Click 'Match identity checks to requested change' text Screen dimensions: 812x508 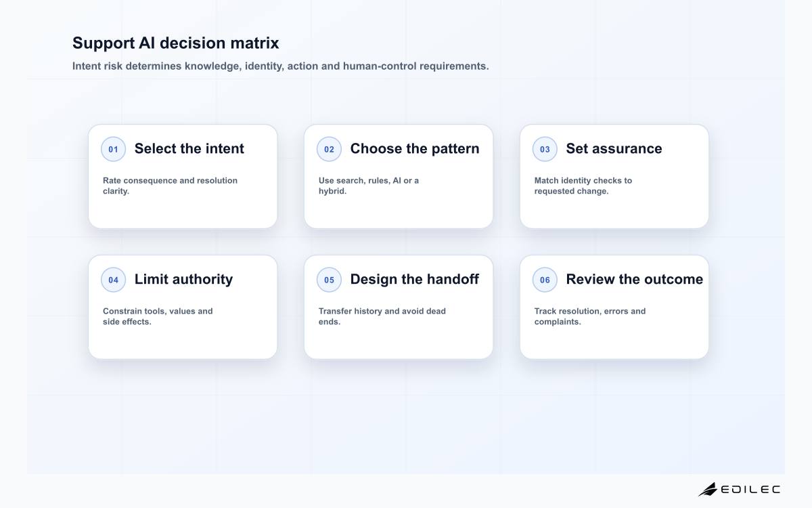pyautogui.click(x=583, y=186)
